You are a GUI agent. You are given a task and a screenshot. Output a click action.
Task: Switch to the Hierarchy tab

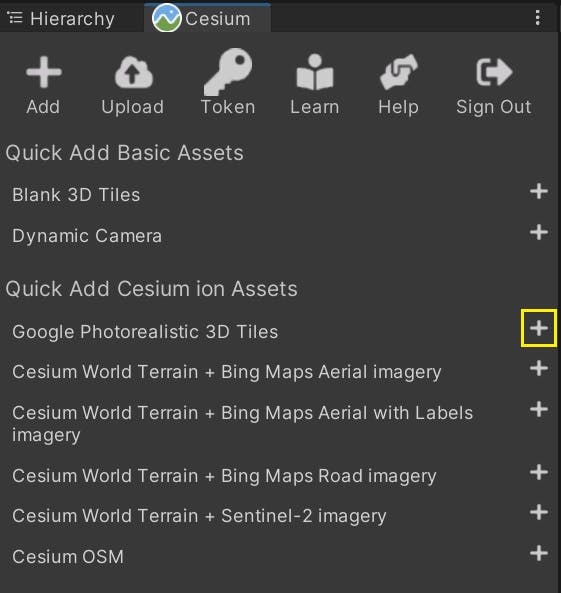(61, 18)
